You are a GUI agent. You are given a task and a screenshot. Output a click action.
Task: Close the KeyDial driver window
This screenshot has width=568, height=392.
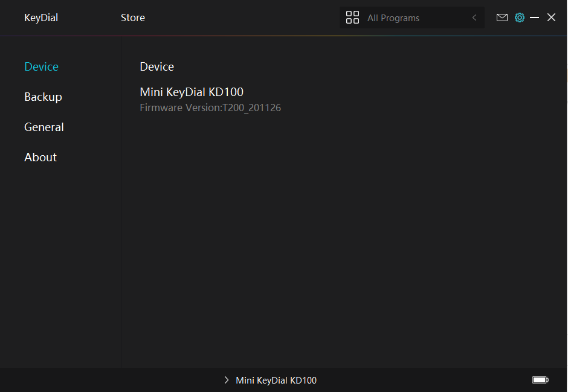pos(551,18)
